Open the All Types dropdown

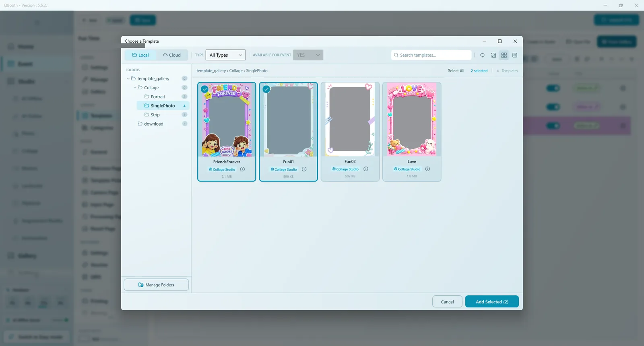tap(226, 55)
